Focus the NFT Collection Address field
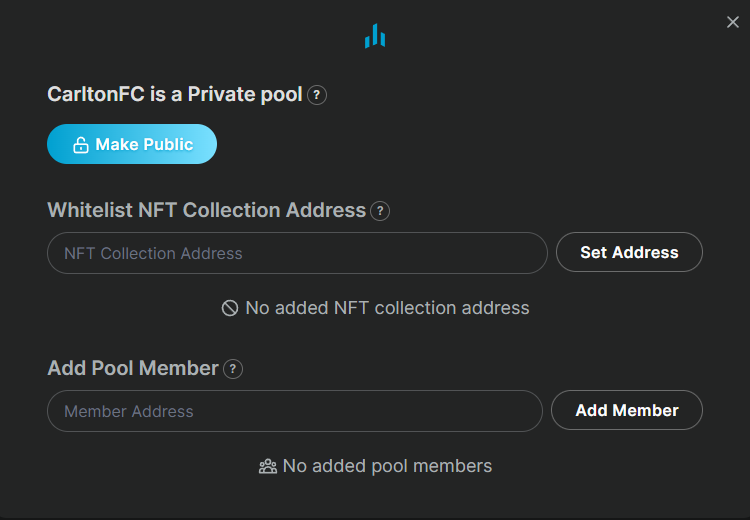This screenshot has height=520, width=750. tap(297, 253)
